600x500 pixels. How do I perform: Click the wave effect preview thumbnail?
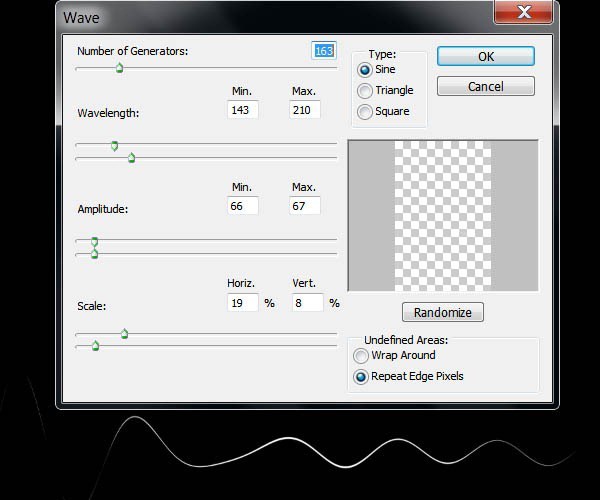pos(442,215)
